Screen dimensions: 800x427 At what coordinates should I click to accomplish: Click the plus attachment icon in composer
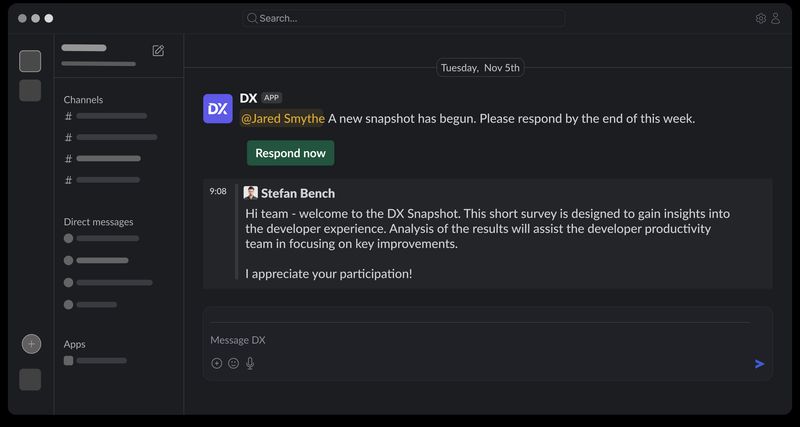coord(216,364)
